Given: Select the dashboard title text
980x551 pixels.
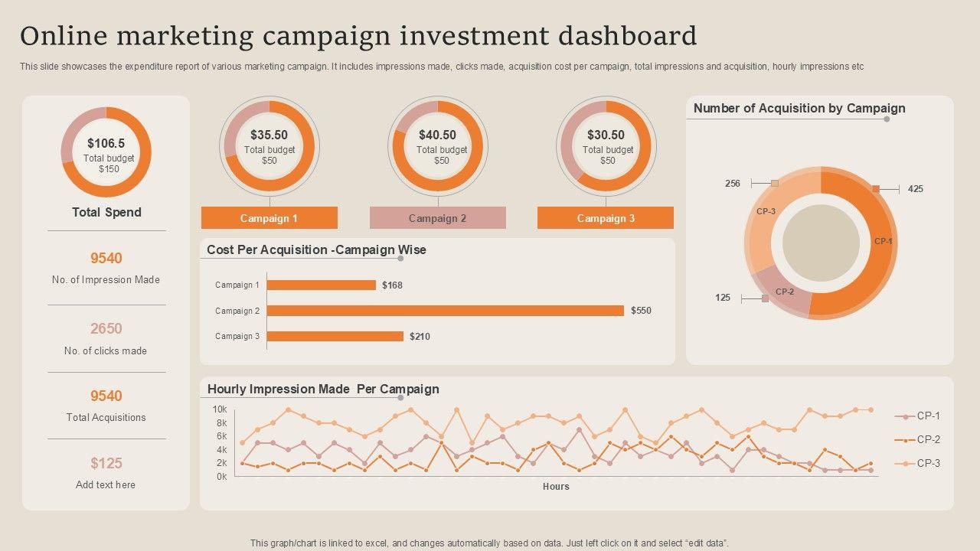Looking at the screenshot, I should (x=358, y=36).
